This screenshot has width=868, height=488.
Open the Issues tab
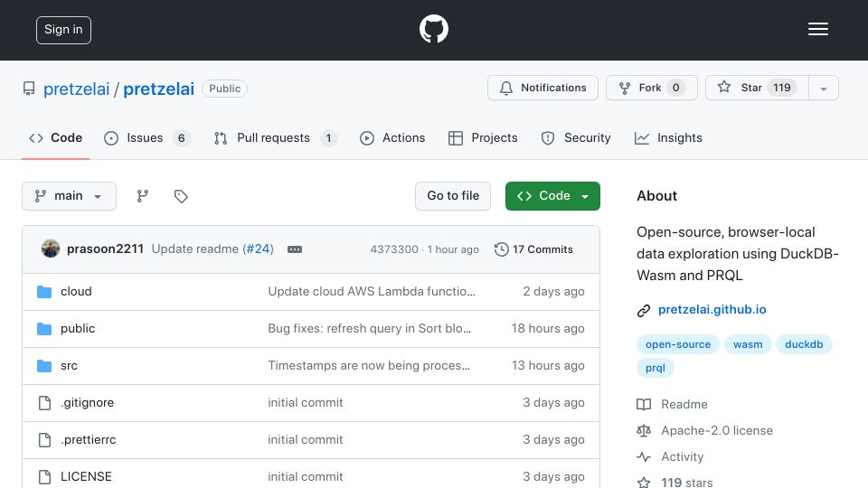click(x=147, y=137)
